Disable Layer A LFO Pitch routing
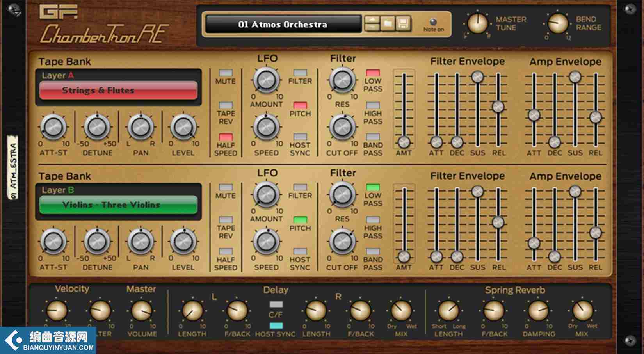The width and height of the screenshot is (644, 354). click(300, 105)
